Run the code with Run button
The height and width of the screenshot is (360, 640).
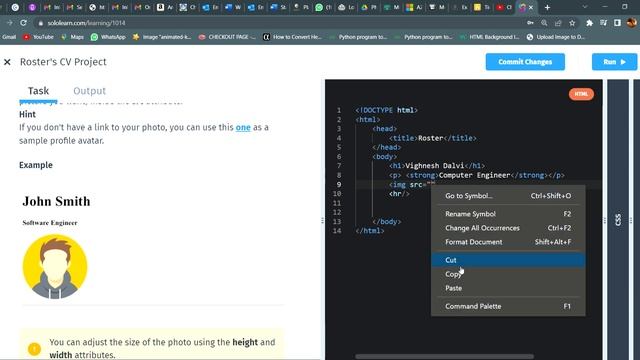pyautogui.click(x=614, y=62)
